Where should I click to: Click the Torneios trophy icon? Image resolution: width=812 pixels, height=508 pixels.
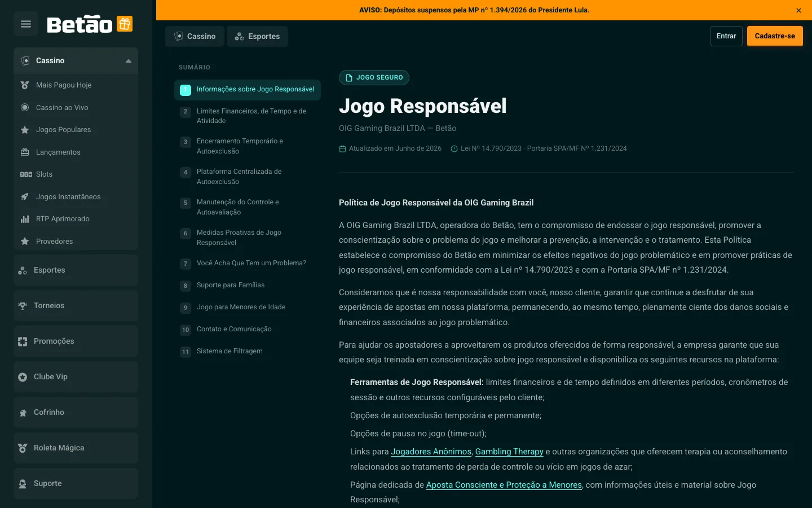pyautogui.click(x=23, y=306)
